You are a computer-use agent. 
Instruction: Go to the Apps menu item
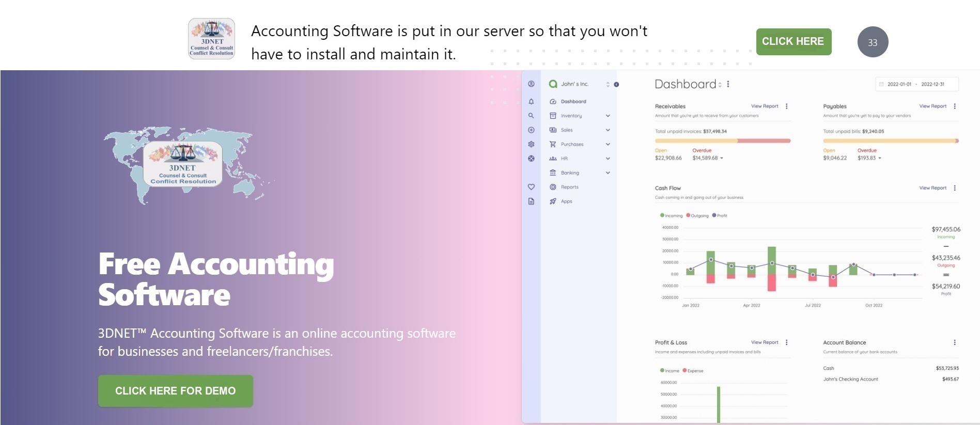[x=566, y=201]
